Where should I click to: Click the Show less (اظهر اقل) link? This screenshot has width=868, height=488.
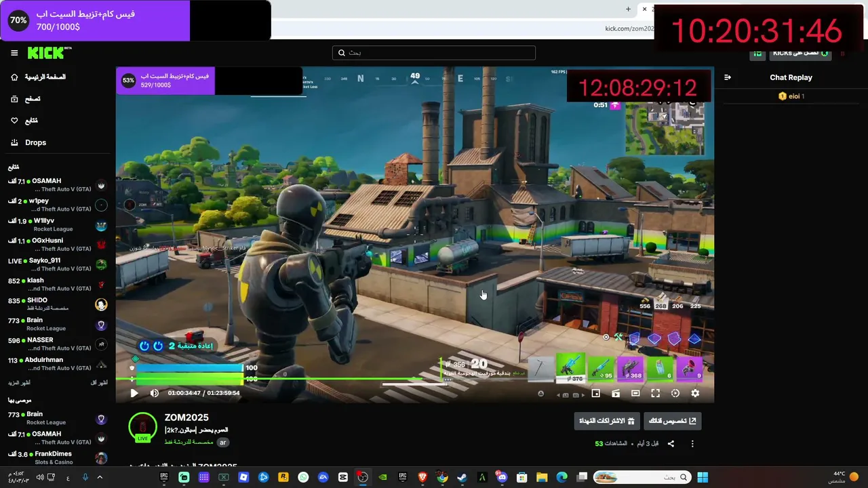(100, 383)
